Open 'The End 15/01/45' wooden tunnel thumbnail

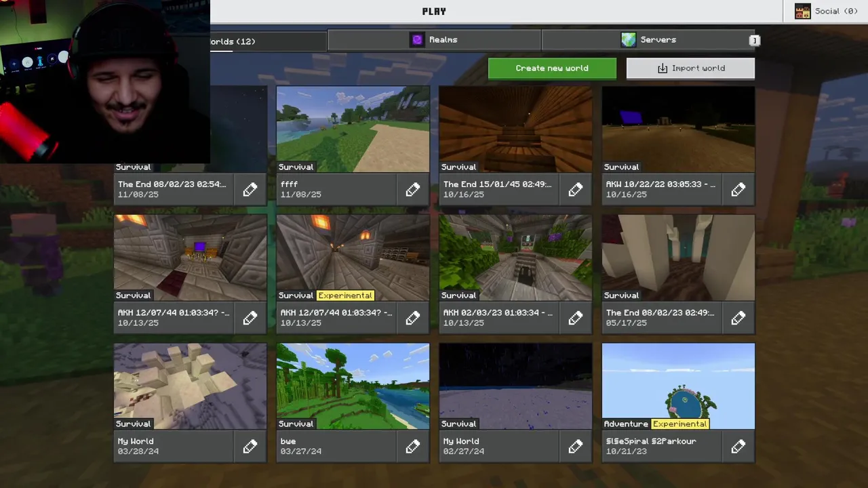[x=515, y=129]
